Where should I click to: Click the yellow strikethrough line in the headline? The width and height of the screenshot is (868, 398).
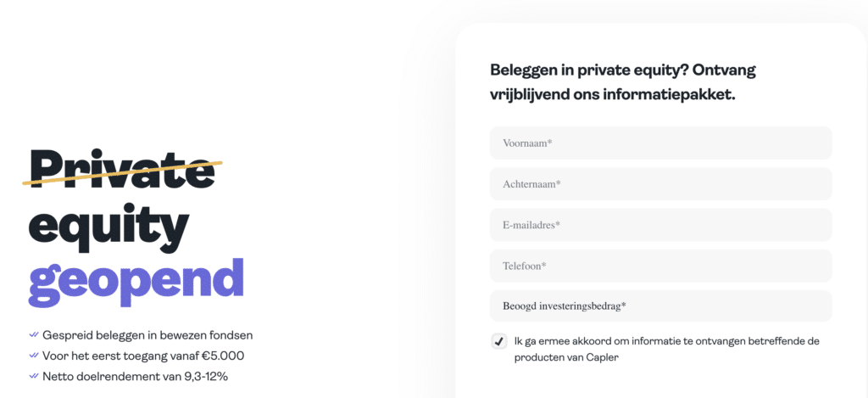[122, 171]
